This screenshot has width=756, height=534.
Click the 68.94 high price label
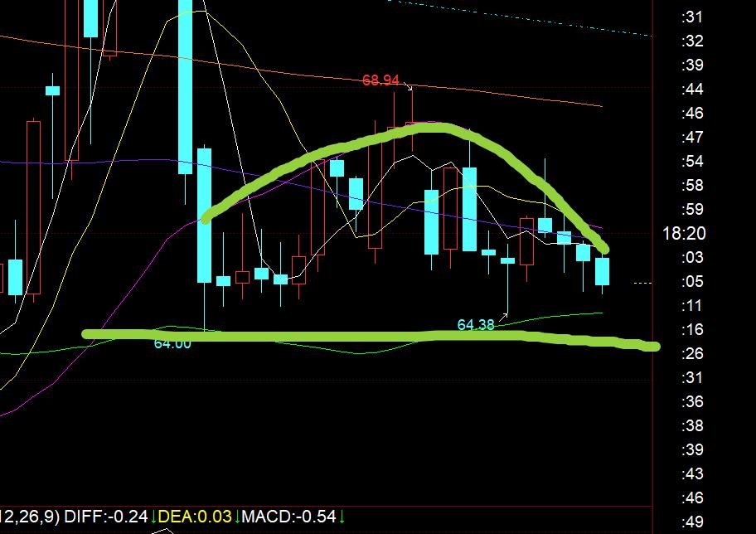coord(380,80)
